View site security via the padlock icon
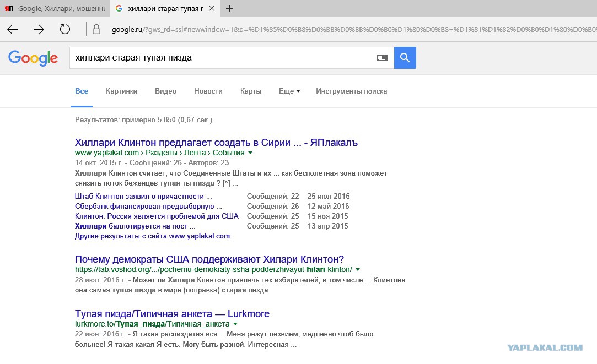This screenshot has width=597, height=364. (96, 29)
